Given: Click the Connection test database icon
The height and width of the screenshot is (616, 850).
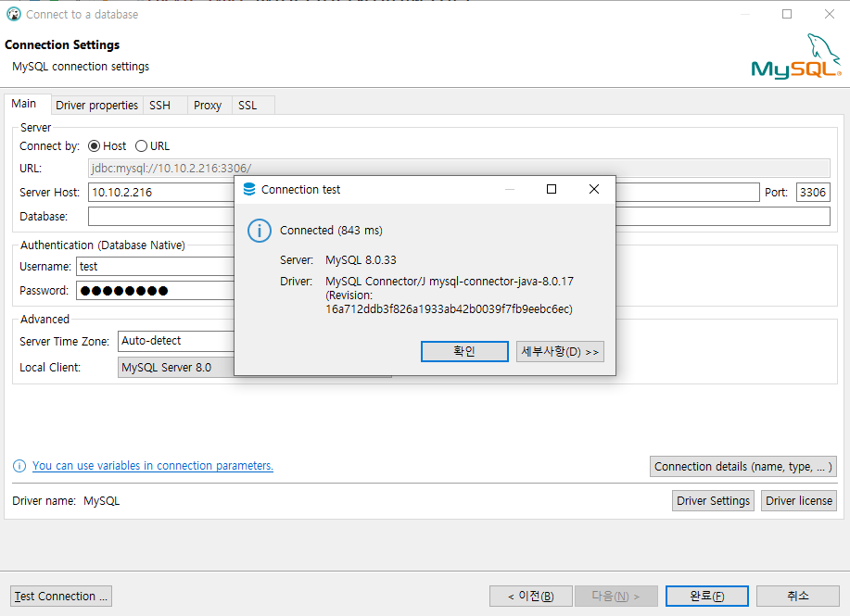Looking at the screenshot, I should click(x=248, y=189).
